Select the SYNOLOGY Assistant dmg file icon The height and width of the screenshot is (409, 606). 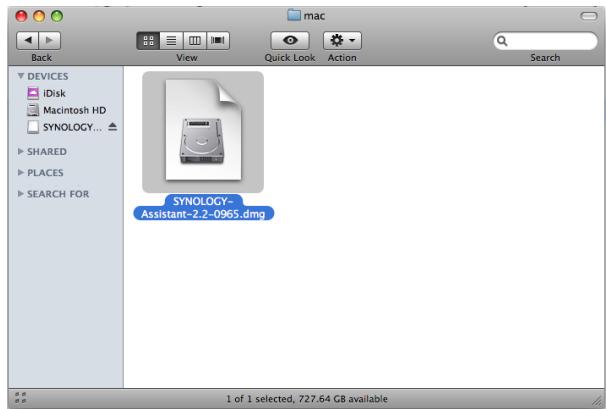point(203,131)
